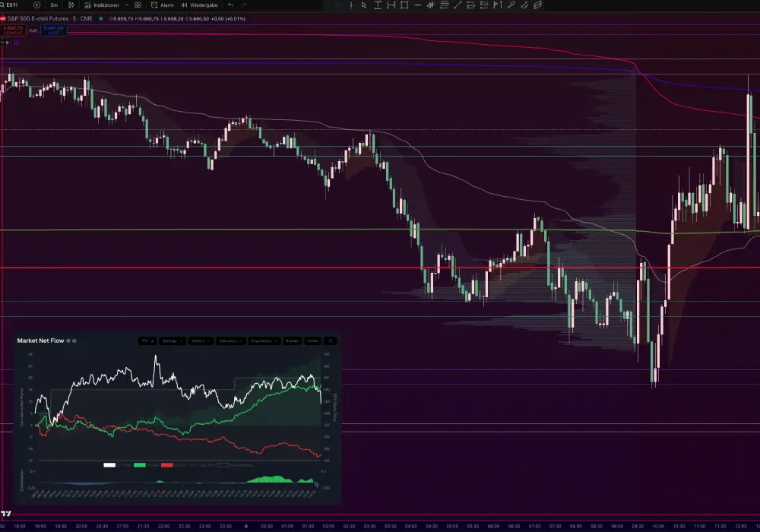Click the red Verkauf sell price button

13,30
